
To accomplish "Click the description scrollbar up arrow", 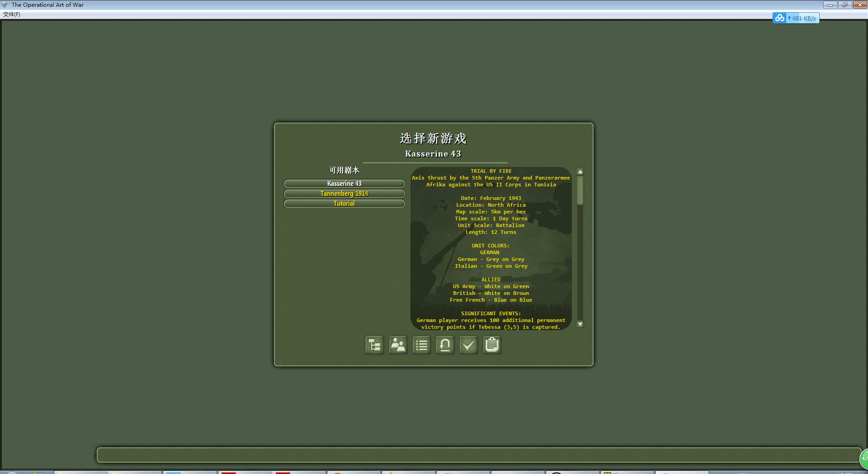I will click(x=580, y=172).
